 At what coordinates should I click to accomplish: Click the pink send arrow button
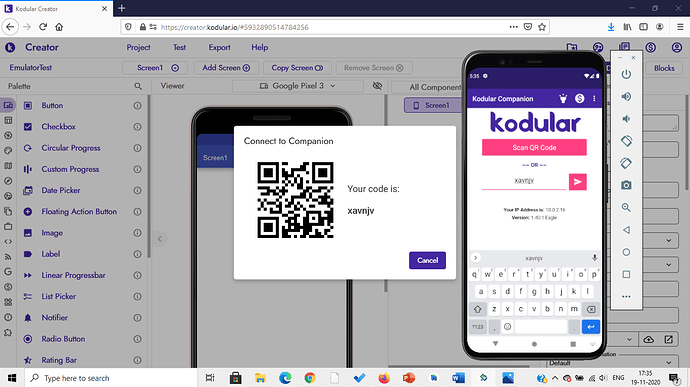coord(577,181)
